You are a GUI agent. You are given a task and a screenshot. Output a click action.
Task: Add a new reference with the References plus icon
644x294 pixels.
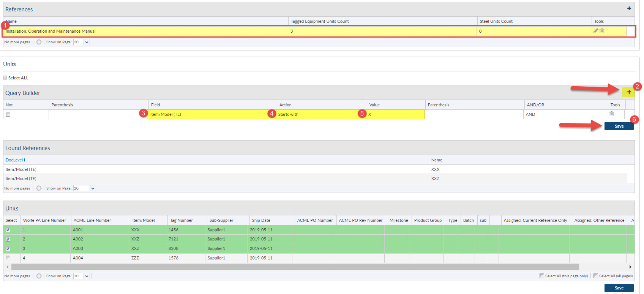629,8
